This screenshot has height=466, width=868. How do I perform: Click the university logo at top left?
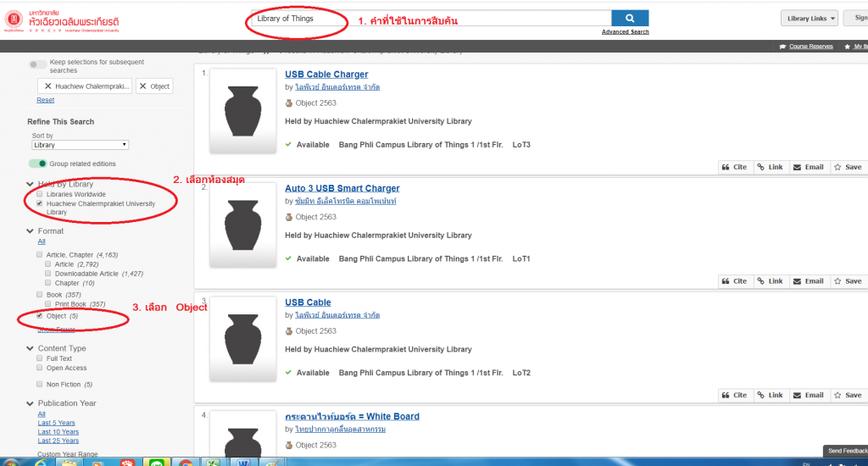tap(61, 21)
